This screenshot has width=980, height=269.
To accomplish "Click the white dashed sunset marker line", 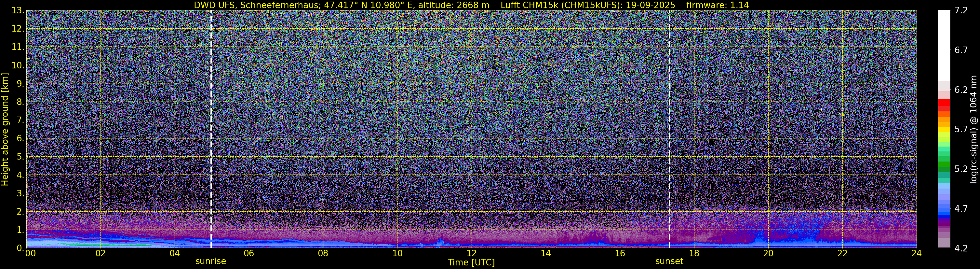I will (669, 129).
